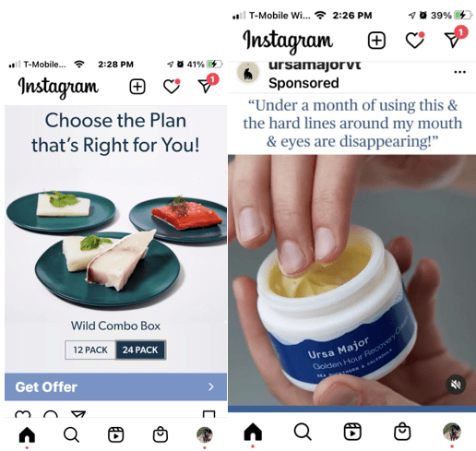Select the 24 PACK option
Image resolution: width=476 pixels, height=451 pixels.
(x=140, y=350)
